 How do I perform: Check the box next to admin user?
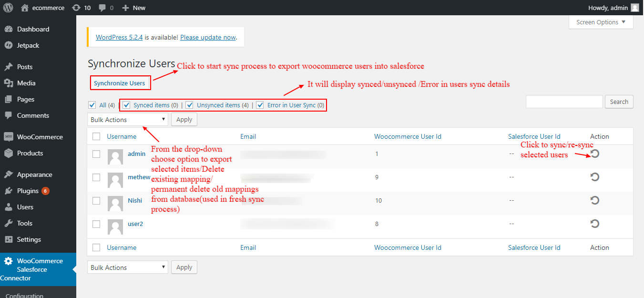click(x=96, y=154)
